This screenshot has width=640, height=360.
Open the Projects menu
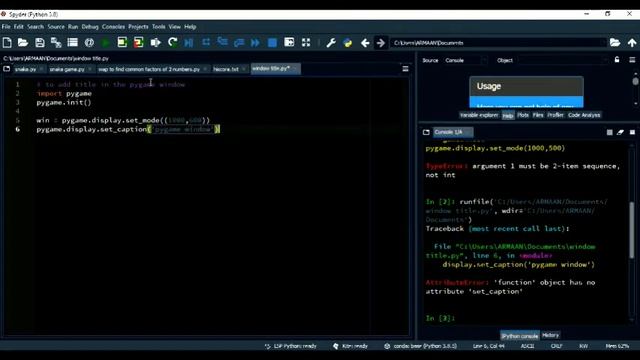(138, 27)
